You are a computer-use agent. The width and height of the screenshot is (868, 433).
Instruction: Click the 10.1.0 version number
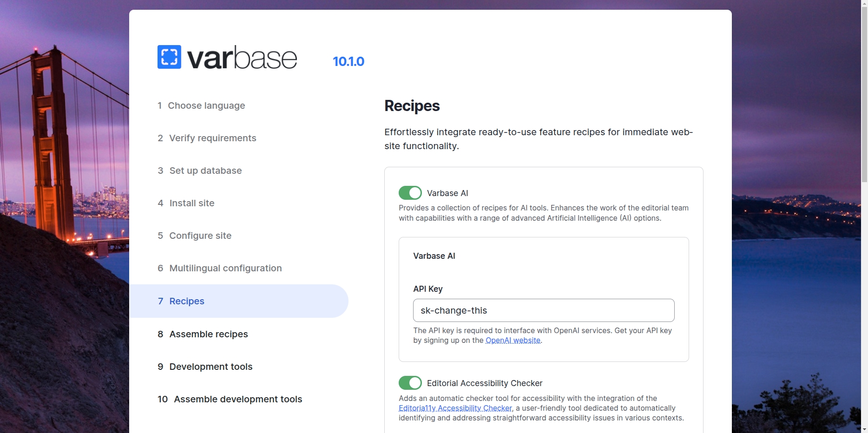[348, 61]
